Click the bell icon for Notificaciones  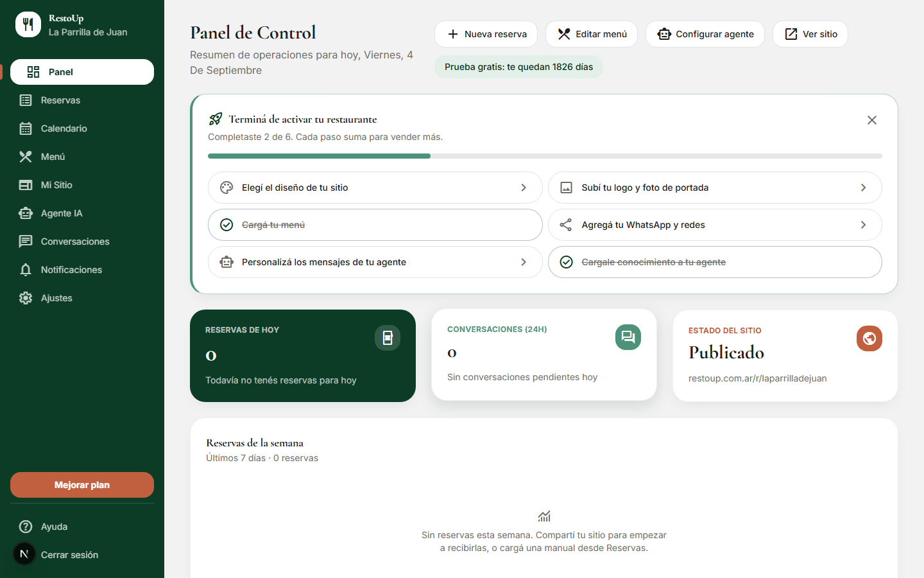tap(26, 270)
